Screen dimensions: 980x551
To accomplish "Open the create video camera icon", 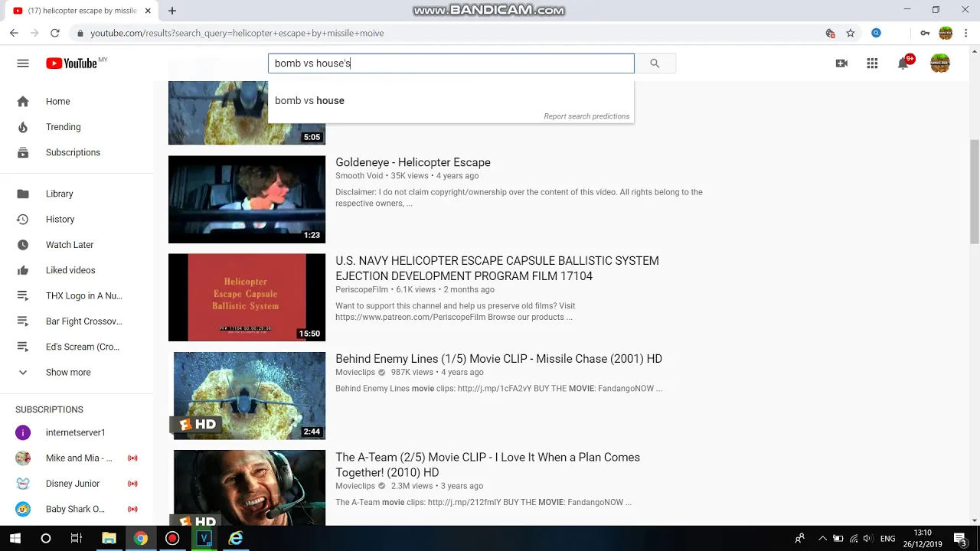I will tap(841, 64).
